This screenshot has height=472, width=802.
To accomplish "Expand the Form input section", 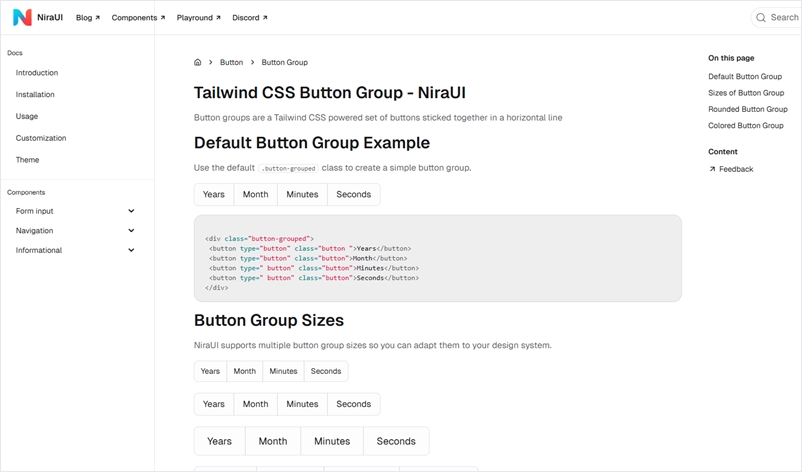I will [131, 211].
